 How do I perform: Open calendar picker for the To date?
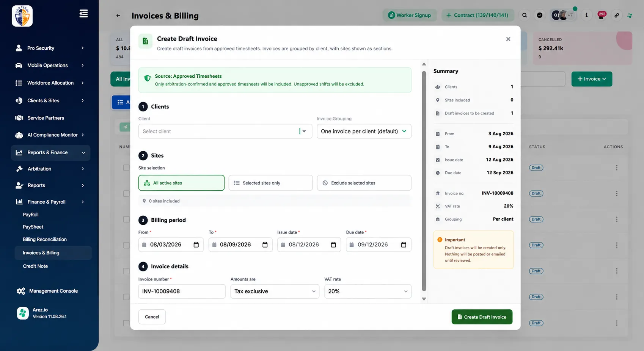coord(265,245)
